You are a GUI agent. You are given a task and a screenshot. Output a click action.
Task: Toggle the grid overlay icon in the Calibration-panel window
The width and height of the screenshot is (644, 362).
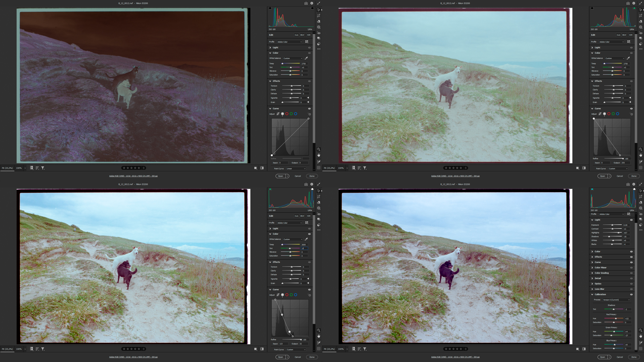[x=641, y=349]
